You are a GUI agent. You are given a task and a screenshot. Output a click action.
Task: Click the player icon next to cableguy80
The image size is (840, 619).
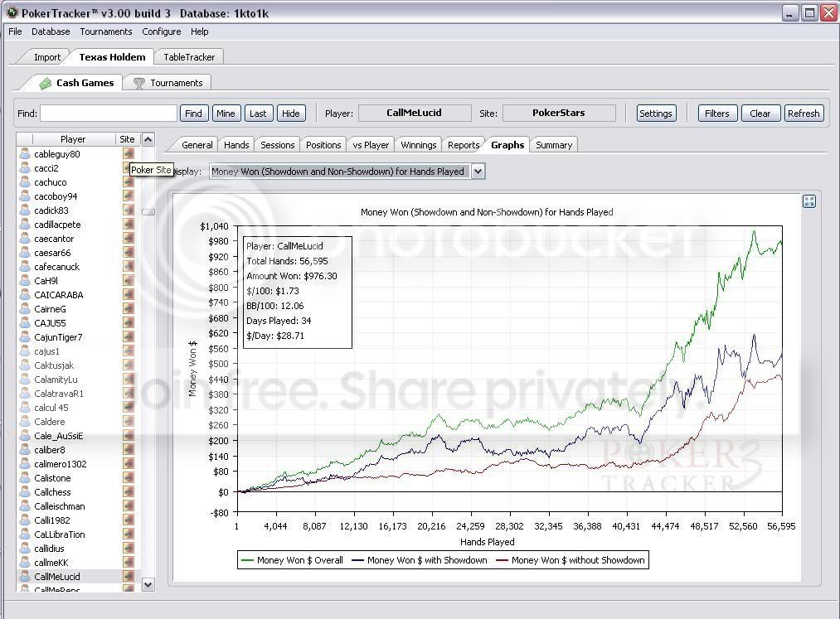click(25, 153)
